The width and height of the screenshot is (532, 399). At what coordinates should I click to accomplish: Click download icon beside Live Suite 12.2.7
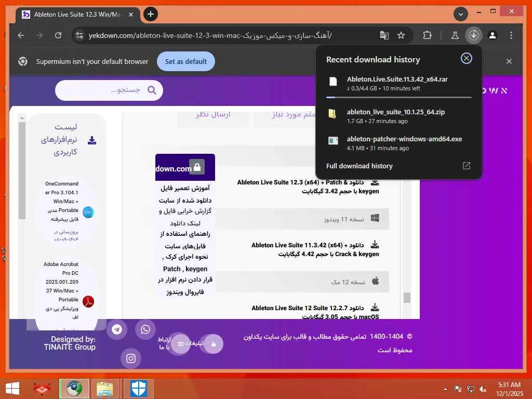pos(375,307)
